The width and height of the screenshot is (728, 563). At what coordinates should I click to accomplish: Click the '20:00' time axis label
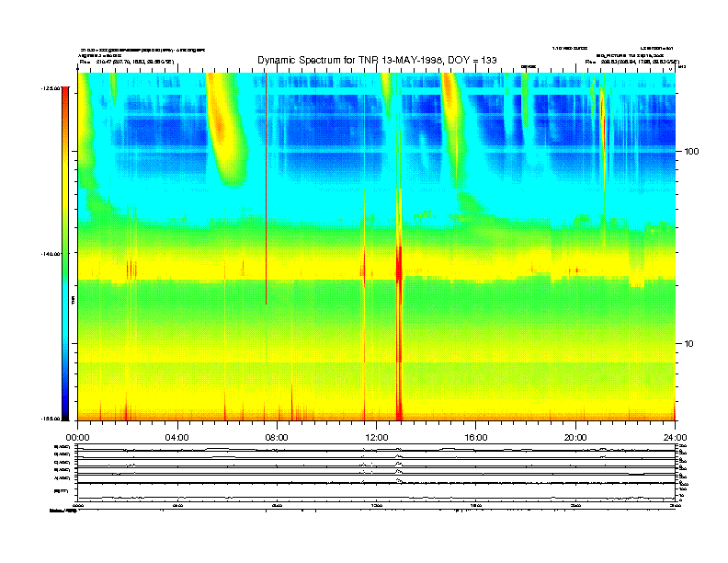tap(575, 438)
